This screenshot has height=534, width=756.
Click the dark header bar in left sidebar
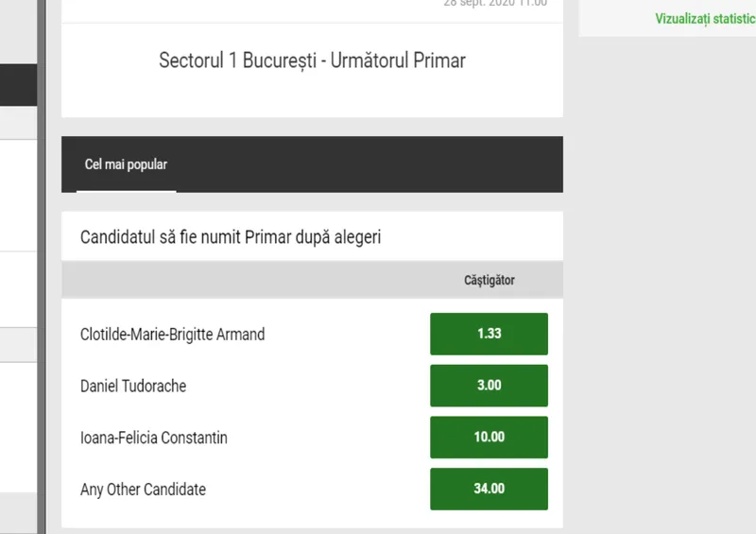tap(17, 85)
